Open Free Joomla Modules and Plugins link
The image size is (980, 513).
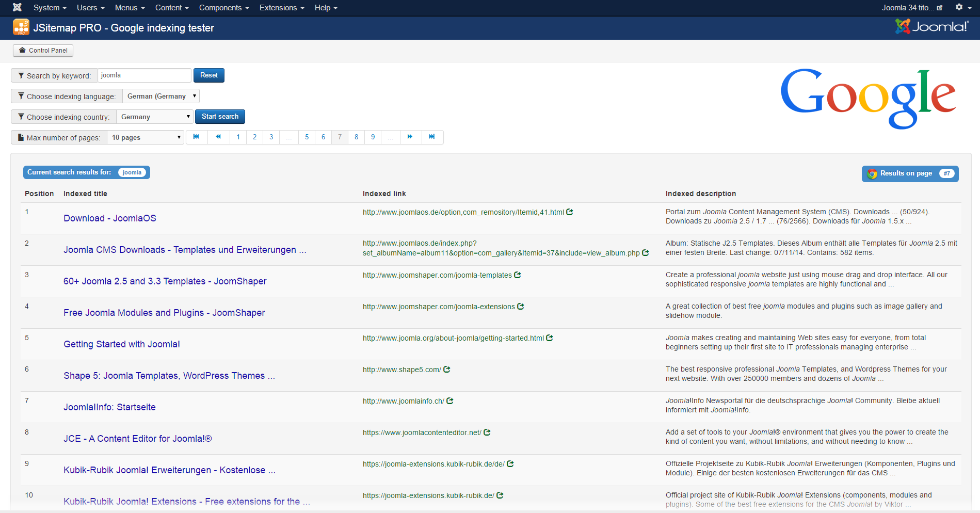pos(164,313)
